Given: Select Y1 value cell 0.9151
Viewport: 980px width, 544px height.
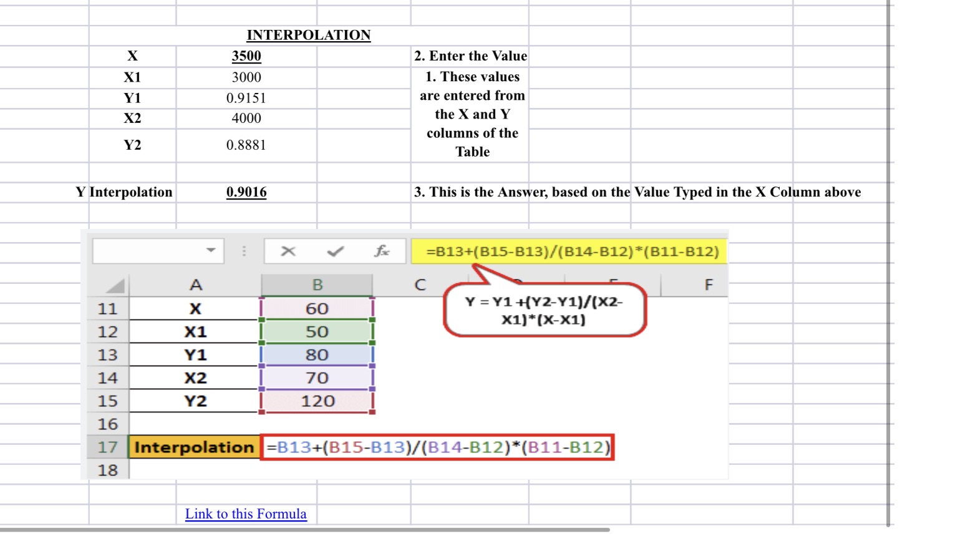Looking at the screenshot, I should 246,98.
